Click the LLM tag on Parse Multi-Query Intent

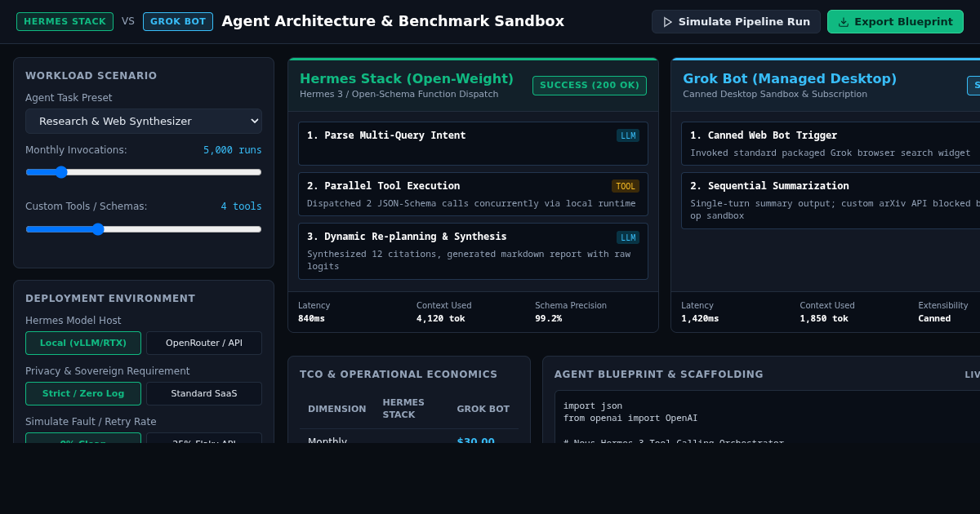628,135
